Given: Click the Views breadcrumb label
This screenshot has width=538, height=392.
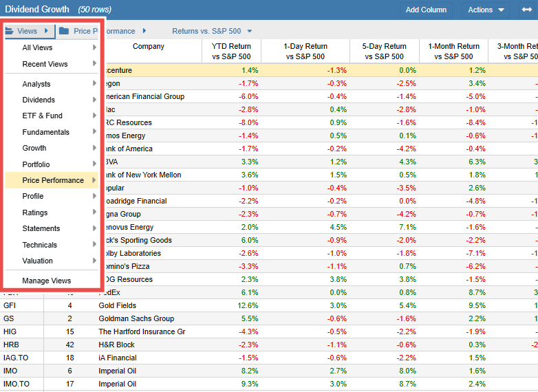Looking at the screenshot, I should [27, 31].
